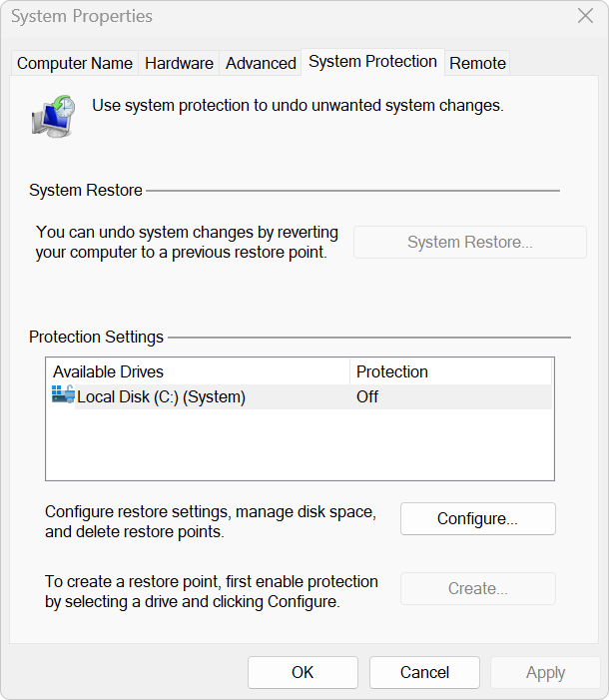Click the 'To create a restore point' text
609x700 pixels.
point(212,592)
